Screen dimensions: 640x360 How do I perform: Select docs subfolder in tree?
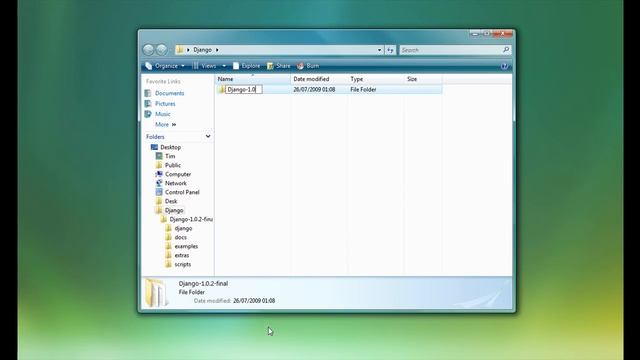click(180, 237)
